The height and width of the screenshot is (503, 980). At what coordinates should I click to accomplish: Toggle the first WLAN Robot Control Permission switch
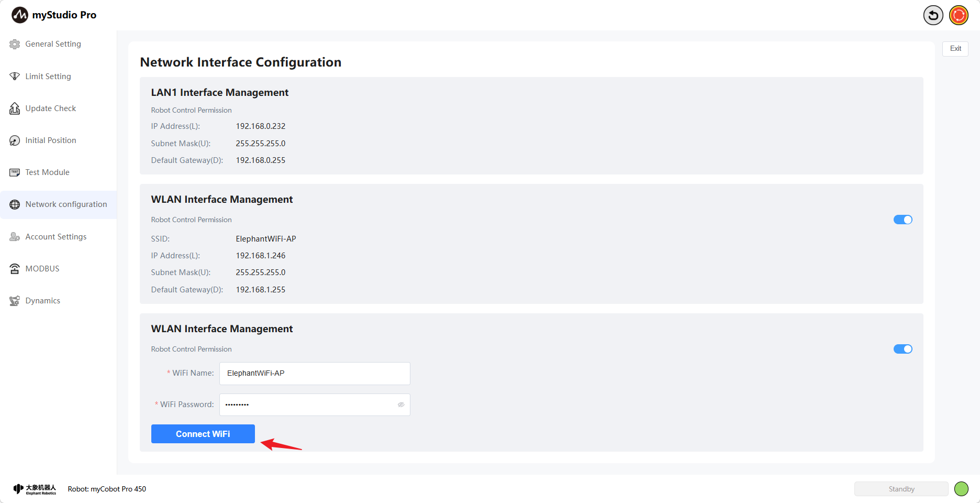point(903,220)
